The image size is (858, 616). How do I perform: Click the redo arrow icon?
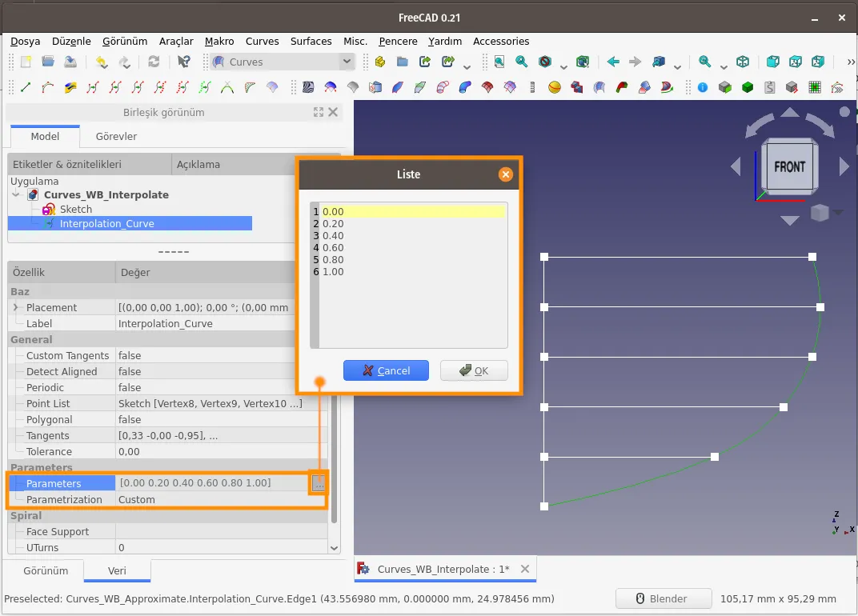124,62
